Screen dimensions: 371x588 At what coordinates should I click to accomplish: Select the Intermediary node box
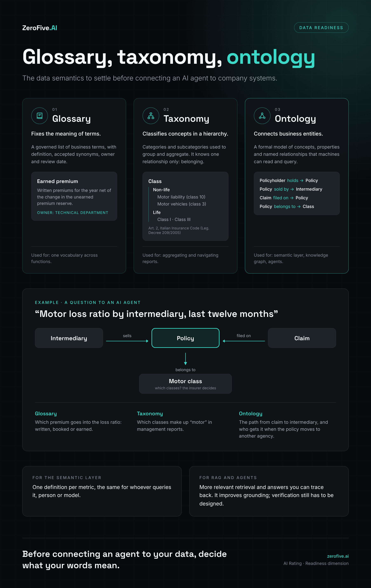[x=69, y=338]
